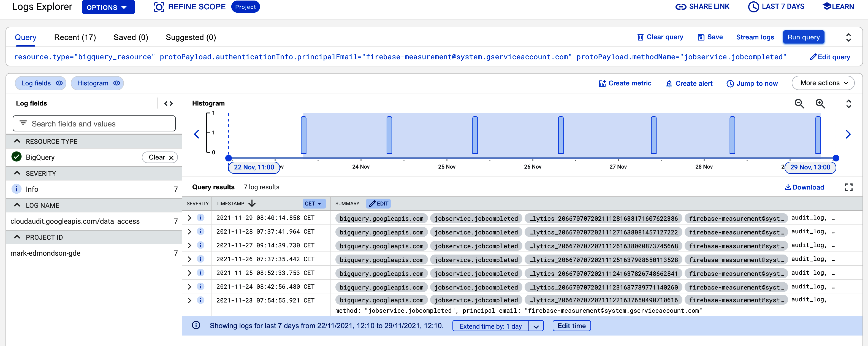Open the Recent (17) tab
Viewport: 868px width, 346px height.
pos(75,37)
